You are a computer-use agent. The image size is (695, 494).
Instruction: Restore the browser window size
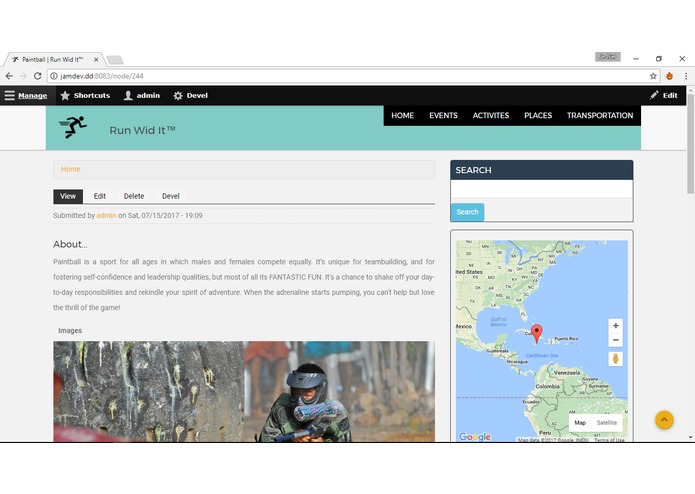click(x=659, y=58)
